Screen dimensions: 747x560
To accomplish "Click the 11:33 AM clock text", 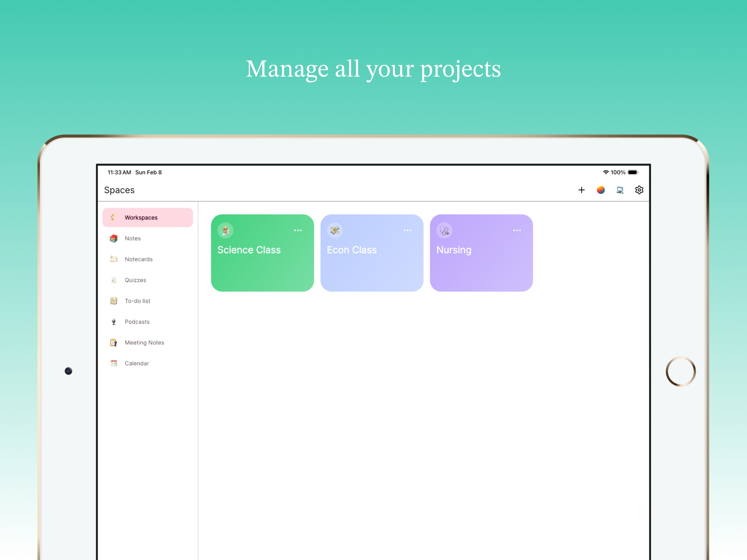I will pyautogui.click(x=119, y=172).
